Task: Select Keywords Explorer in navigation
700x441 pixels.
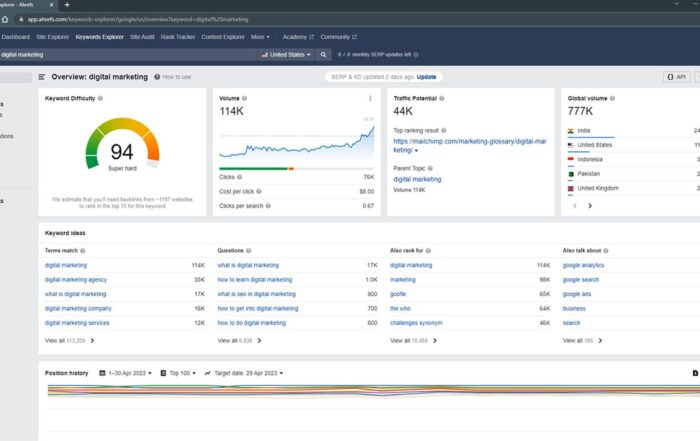Action: 100,37
